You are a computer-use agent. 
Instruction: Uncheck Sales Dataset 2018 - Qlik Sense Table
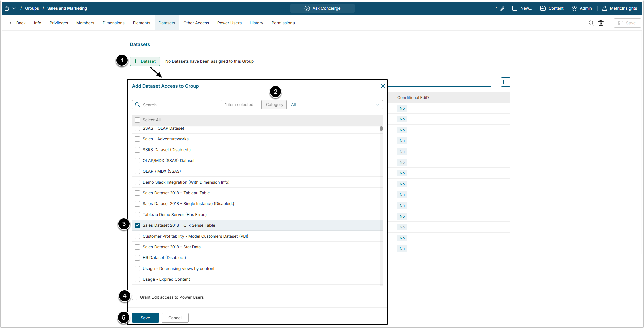(x=137, y=225)
